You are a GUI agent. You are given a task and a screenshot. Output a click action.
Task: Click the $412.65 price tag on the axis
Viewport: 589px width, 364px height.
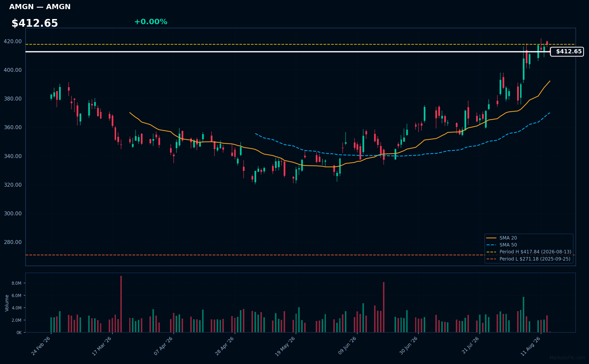coord(567,52)
